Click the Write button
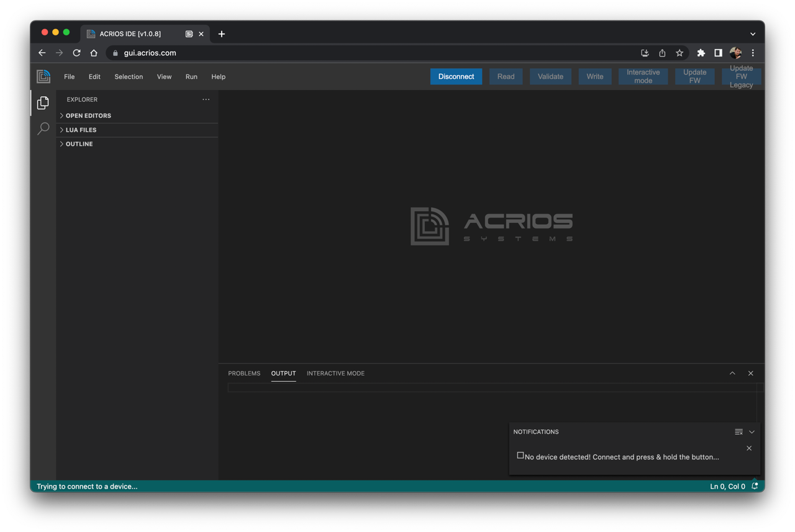The height and width of the screenshot is (532, 795). pos(595,76)
